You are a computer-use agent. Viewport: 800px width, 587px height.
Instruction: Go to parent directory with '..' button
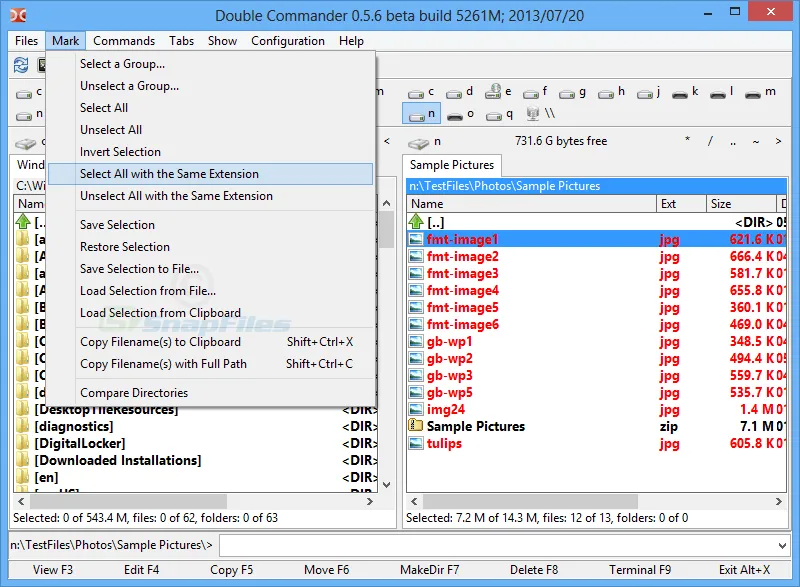pyautogui.click(x=733, y=142)
